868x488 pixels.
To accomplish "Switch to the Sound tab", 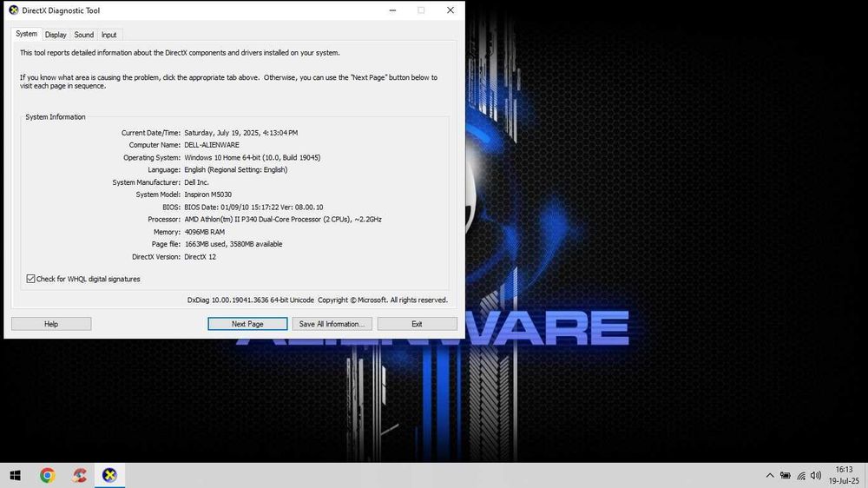I will (x=83, y=35).
